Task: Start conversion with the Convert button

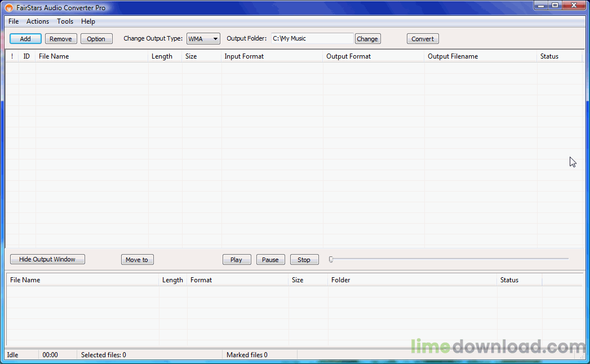Action: (423, 39)
